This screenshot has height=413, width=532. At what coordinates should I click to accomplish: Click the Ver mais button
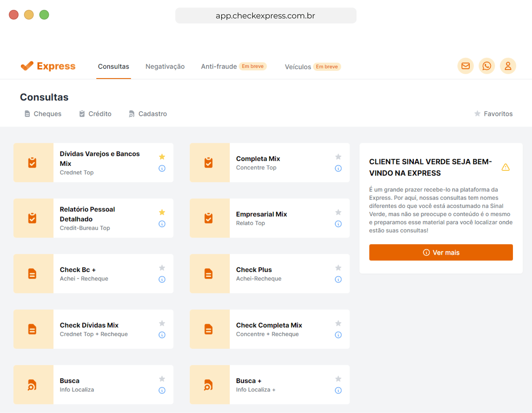click(441, 252)
